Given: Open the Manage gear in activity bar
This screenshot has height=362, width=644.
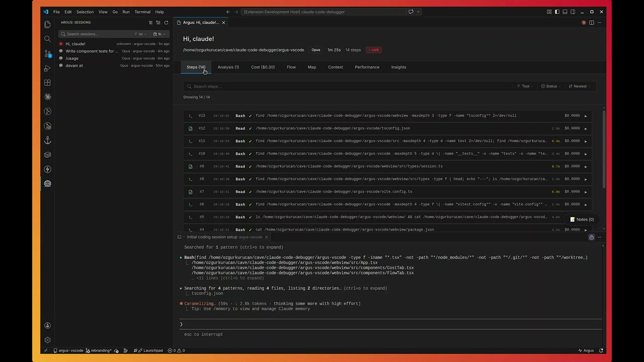Looking at the screenshot, I should (x=47, y=340).
